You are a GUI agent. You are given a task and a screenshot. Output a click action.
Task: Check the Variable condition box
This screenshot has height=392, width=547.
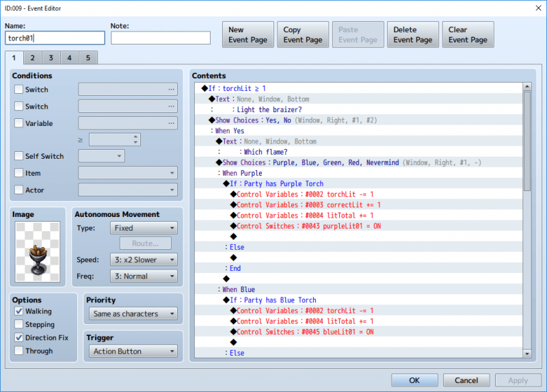coord(19,123)
